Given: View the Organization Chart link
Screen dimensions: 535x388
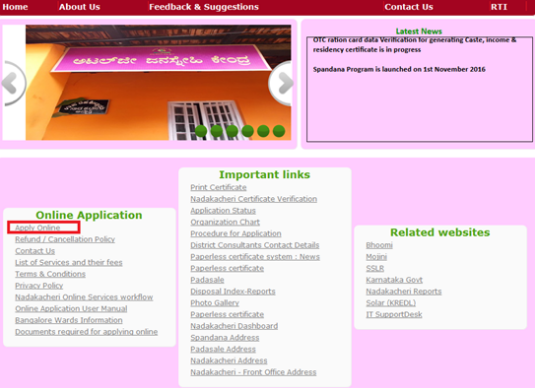Looking at the screenshot, I should [225, 222].
